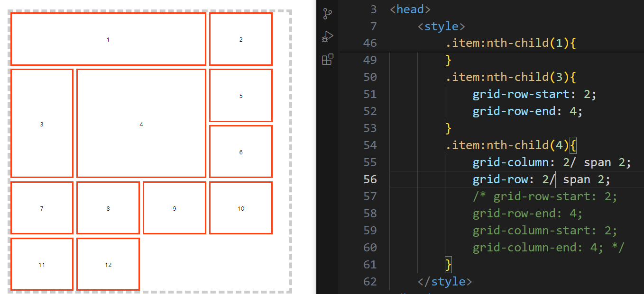Place cursor on grid-row-start: 2; in line 51
The height and width of the screenshot is (294, 644).
click(534, 94)
